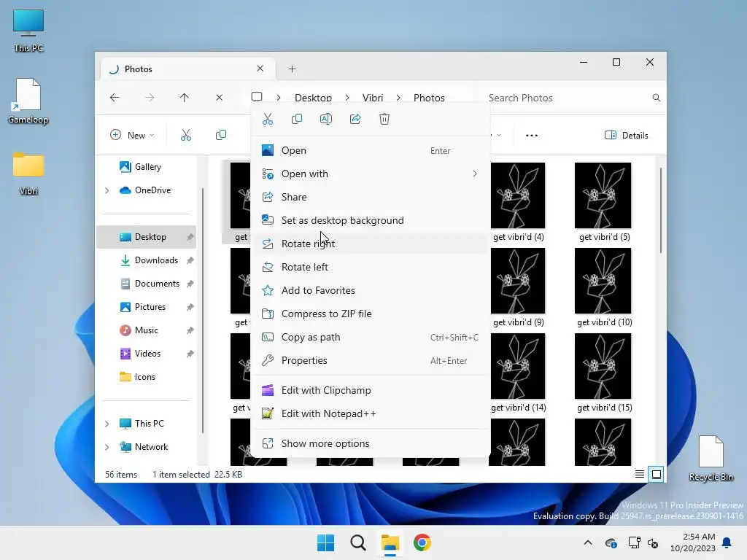The image size is (747, 560).
Task: Toggle the Details pane button
Action: coord(626,135)
